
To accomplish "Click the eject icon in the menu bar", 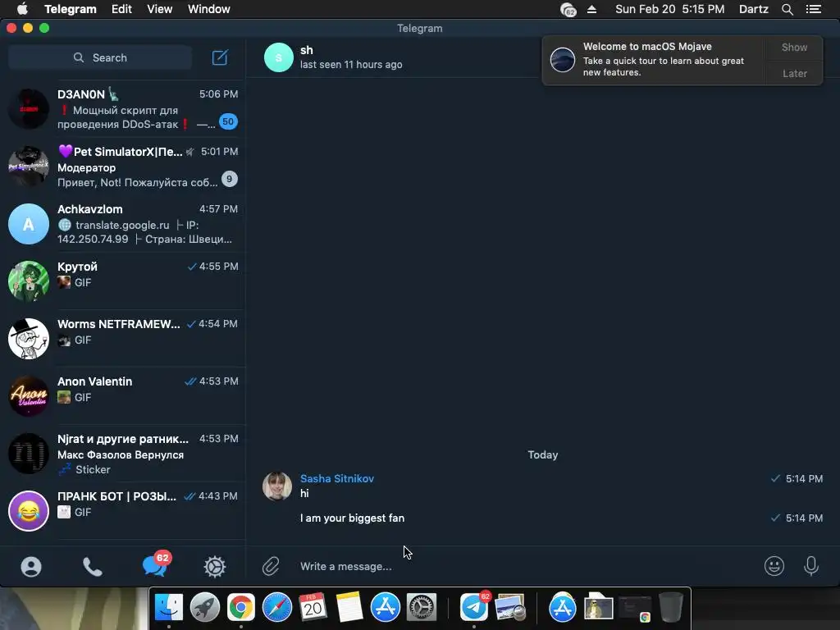I will pos(591,9).
